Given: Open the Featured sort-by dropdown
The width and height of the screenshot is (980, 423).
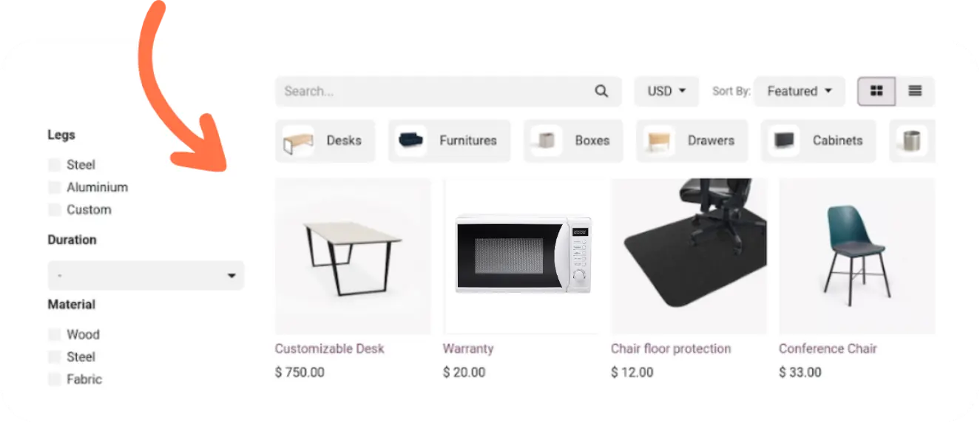Looking at the screenshot, I should point(800,91).
